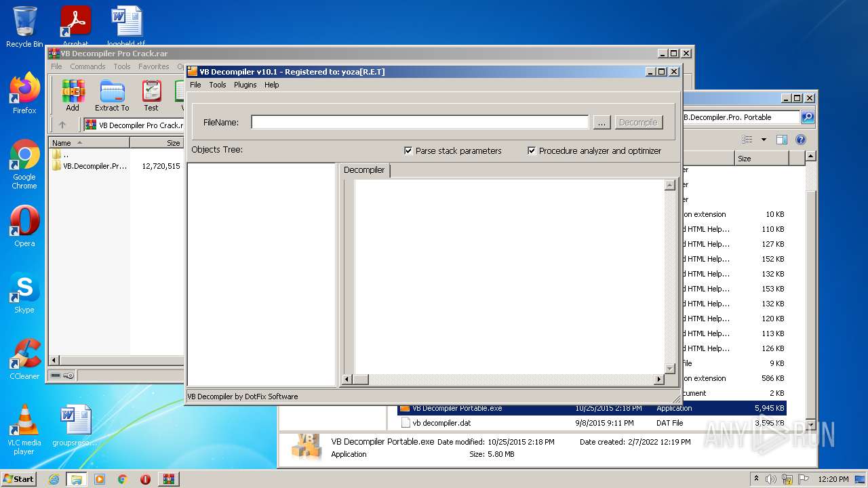Open groupsreso... Word document on desktop
Image resolution: width=868 pixels, height=488 pixels.
pos(75,426)
